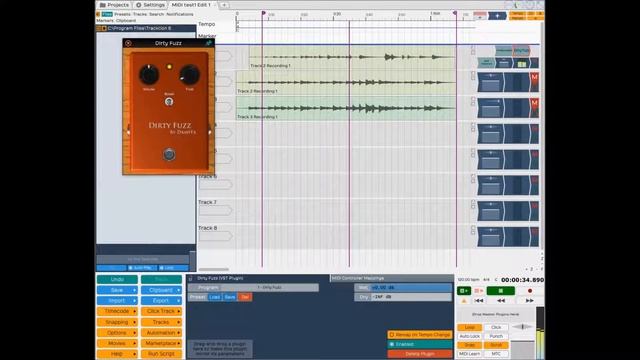This screenshot has width=640, height=360.
Task: Open the Projects tab
Action: pyautogui.click(x=114, y=5)
